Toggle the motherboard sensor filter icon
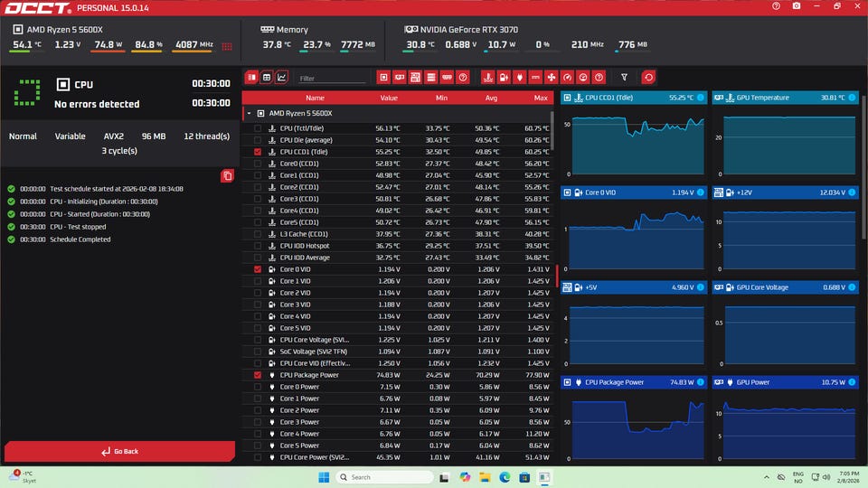Image resolution: width=868 pixels, height=488 pixels. [415, 78]
